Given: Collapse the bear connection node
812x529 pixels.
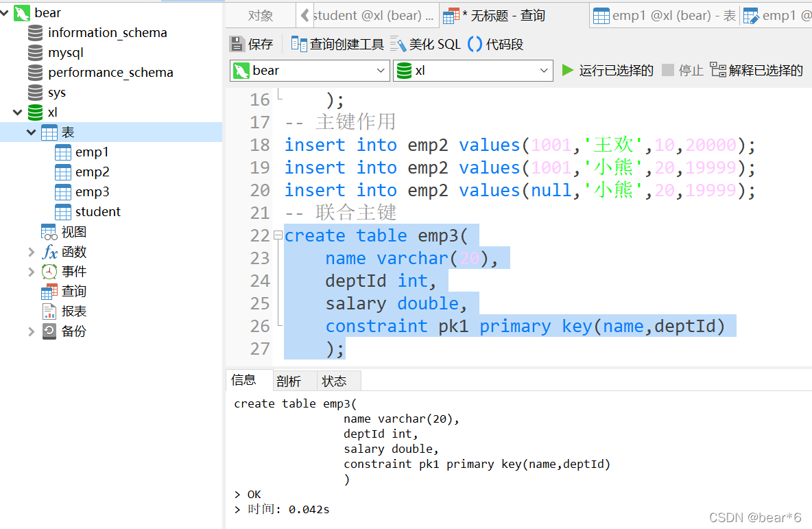Looking at the screenshot, I should click(x=5, y=12).
